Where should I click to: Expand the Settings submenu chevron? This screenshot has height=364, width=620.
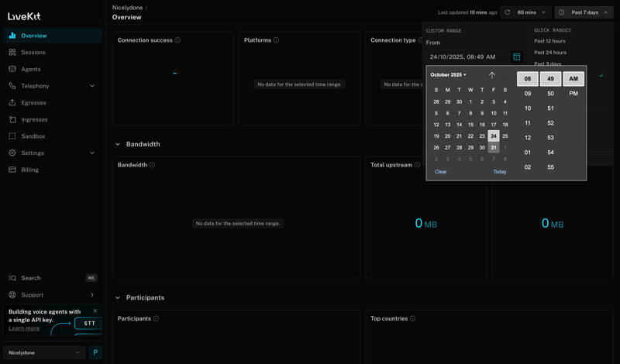pyautogui.click(x=92, y=153)
